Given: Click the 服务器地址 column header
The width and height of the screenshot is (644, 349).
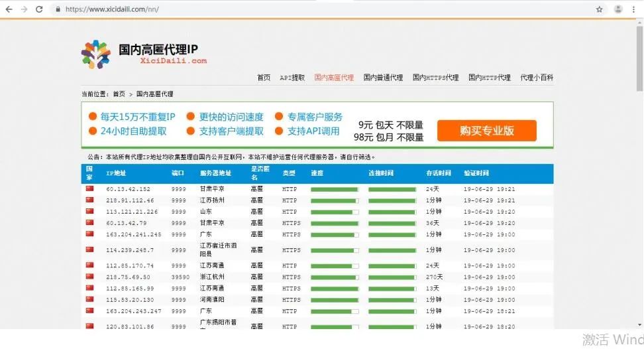Looking at the screenshot, I should click(x=215, y=173).
